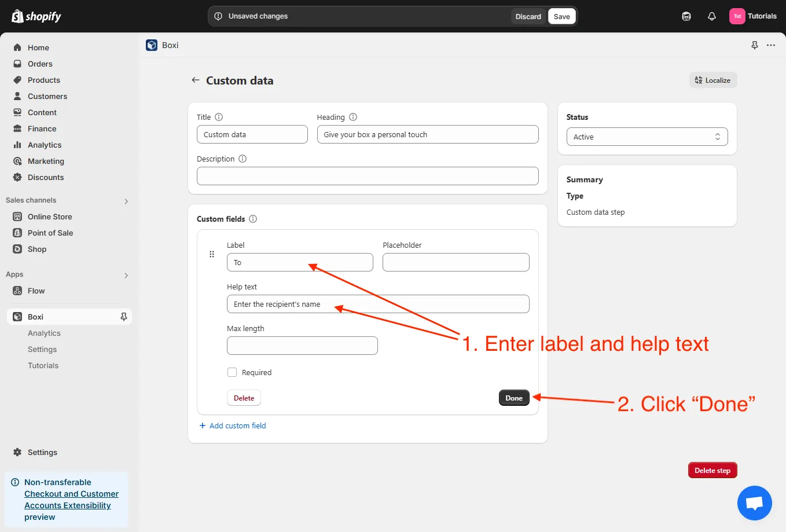Click the drag handle of the custom field

click(x=212, y=254)
